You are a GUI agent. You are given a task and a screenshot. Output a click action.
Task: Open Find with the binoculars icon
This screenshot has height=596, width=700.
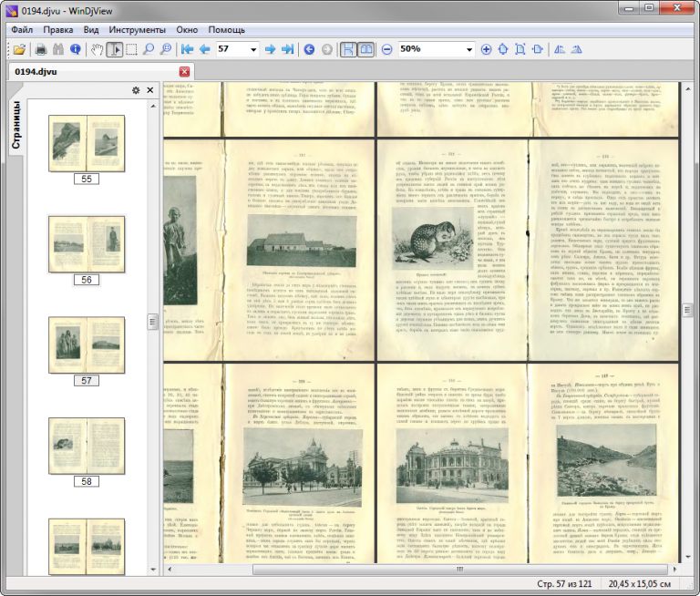(x=58, y=49)
